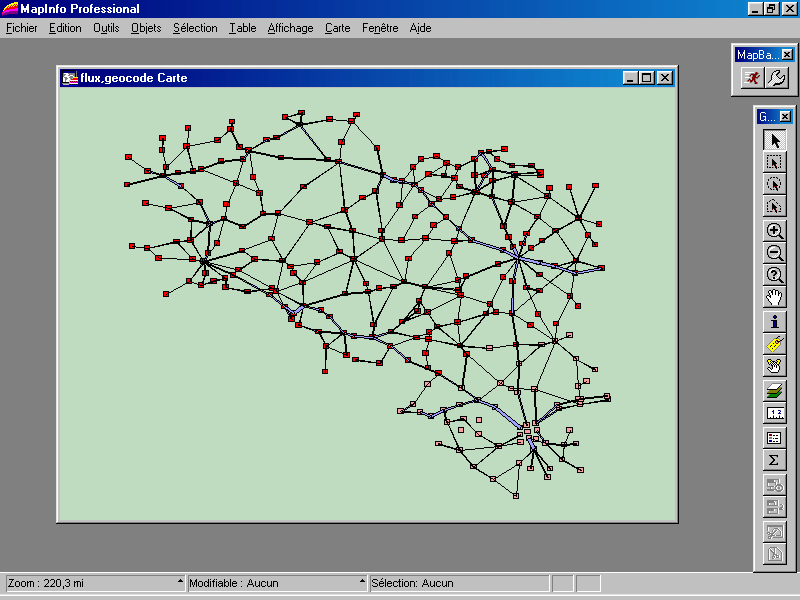
Task: Click the greyed Assign Selected Objects icon
Action: point(774,507)
